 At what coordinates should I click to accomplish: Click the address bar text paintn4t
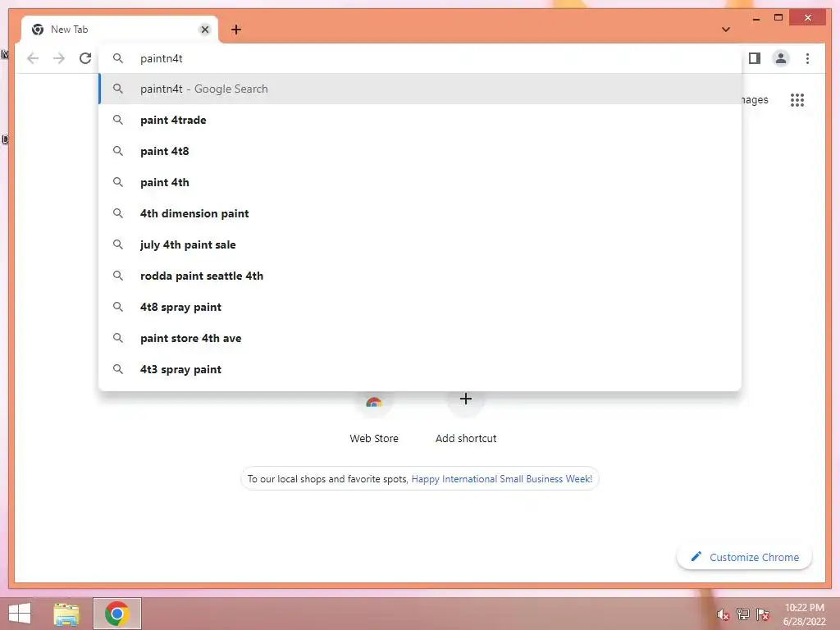point(162,58)
